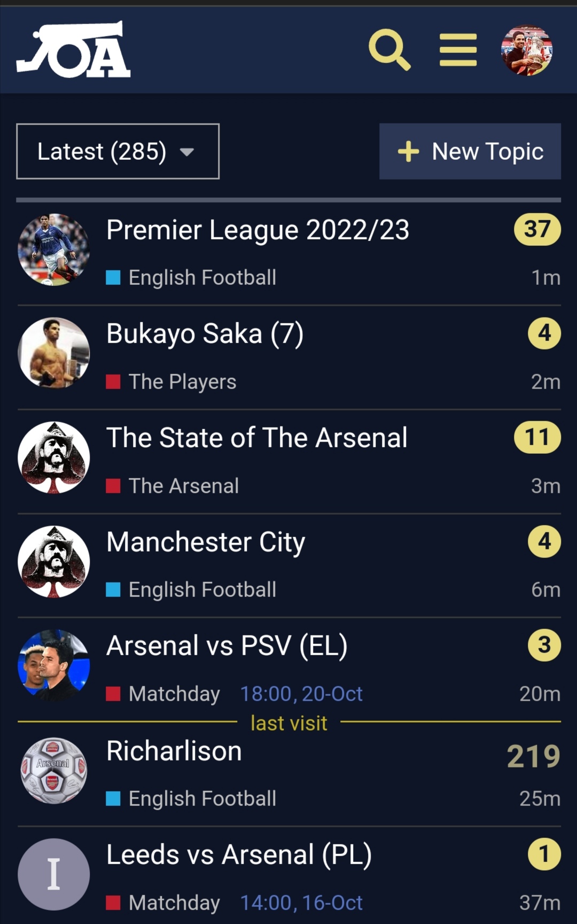Open your profile avatar in header
The image size is (577, 924).
(526, 50)
